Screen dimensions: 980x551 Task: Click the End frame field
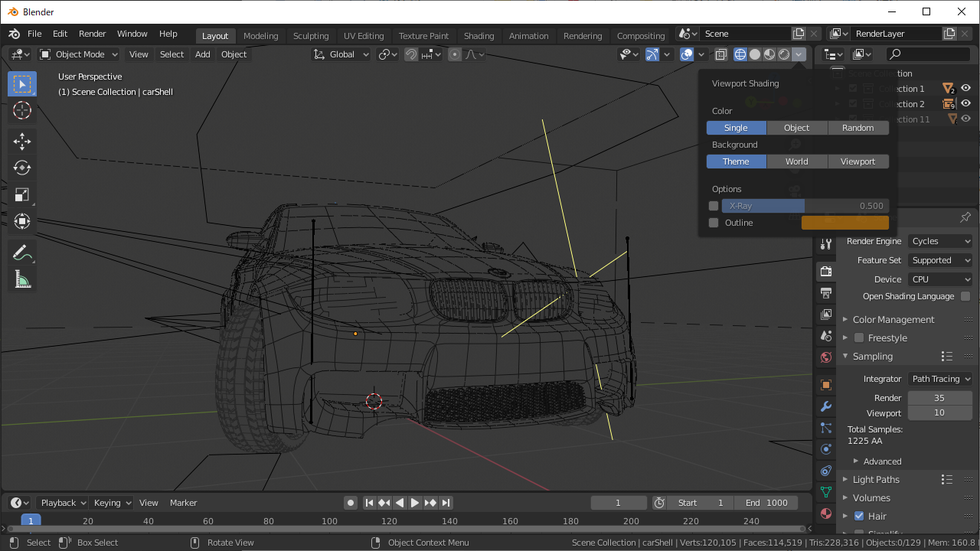click(766, 503)
